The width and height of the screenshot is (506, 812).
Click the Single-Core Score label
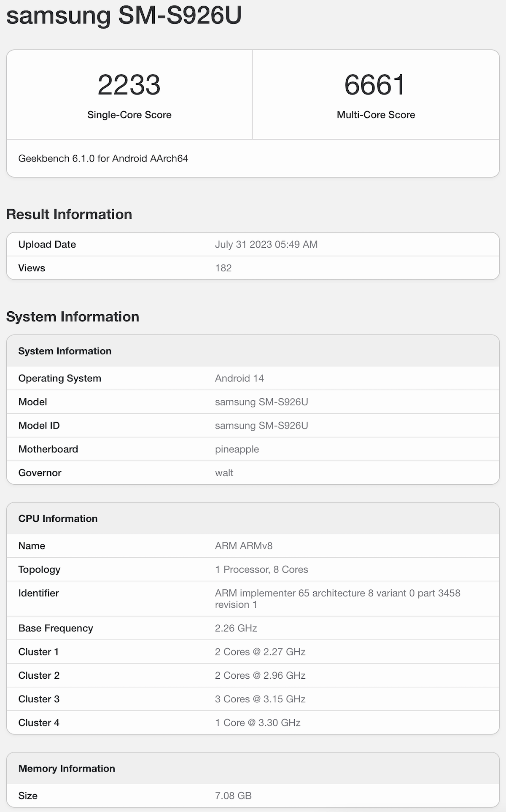pos(129,115)
